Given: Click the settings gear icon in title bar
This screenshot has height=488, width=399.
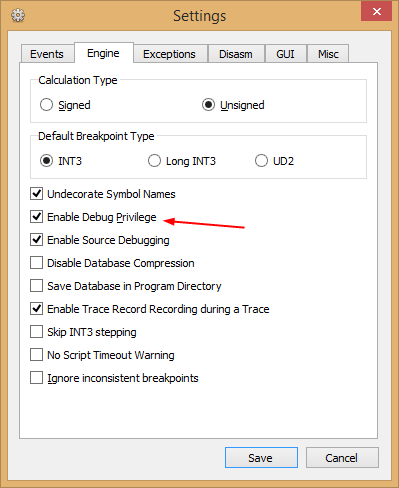Looking at the screenshot, I should tap(18, 15).
